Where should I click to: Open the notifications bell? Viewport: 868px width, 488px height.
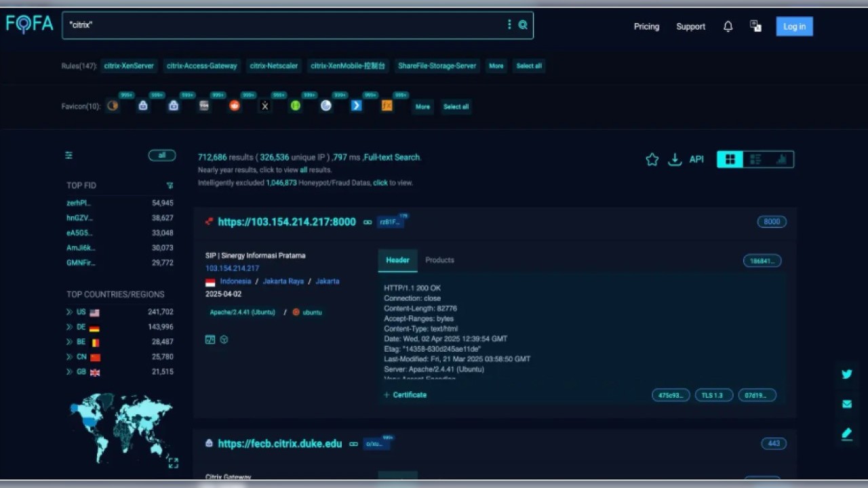point(728,26)
